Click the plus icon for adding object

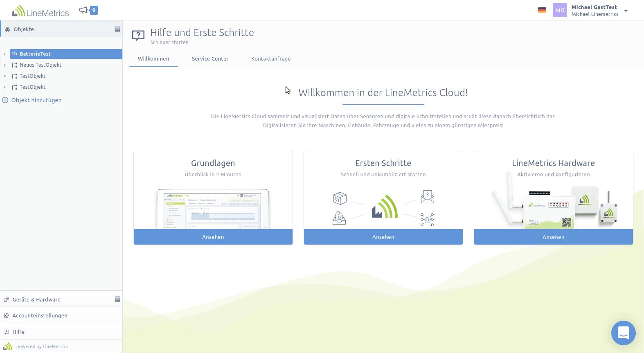5,100
